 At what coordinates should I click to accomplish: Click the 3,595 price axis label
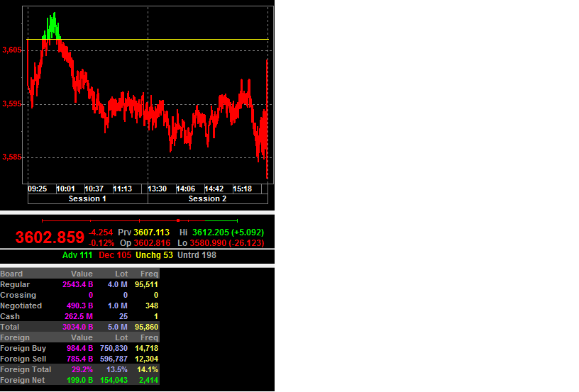[12, 104]
